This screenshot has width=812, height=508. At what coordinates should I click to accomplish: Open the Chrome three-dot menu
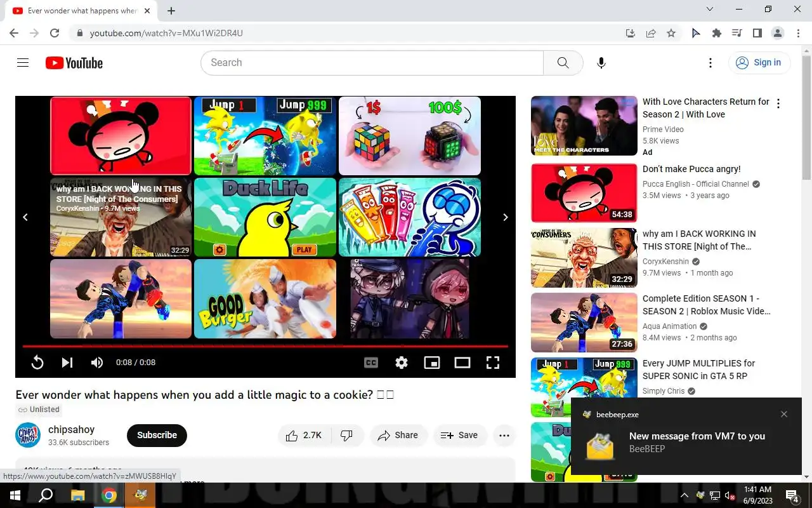799,33
